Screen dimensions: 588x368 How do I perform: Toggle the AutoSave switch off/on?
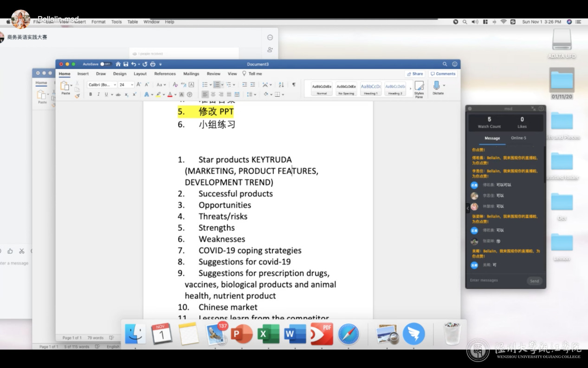click(106, 64)
